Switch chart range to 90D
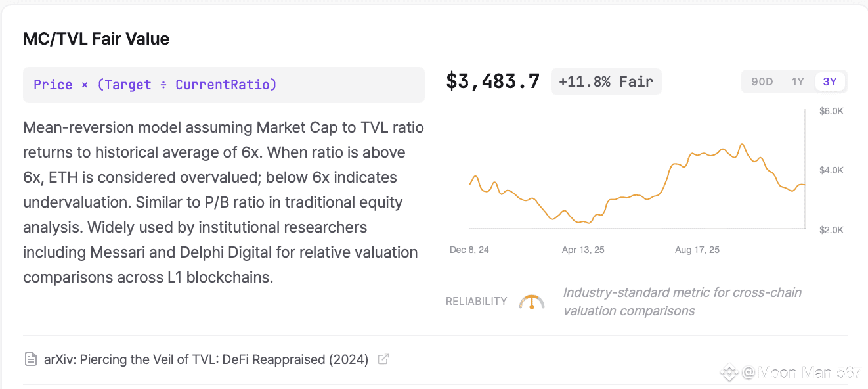Image resolution: width=868 pixels, height=389 pixels. [x=762, y=81]
